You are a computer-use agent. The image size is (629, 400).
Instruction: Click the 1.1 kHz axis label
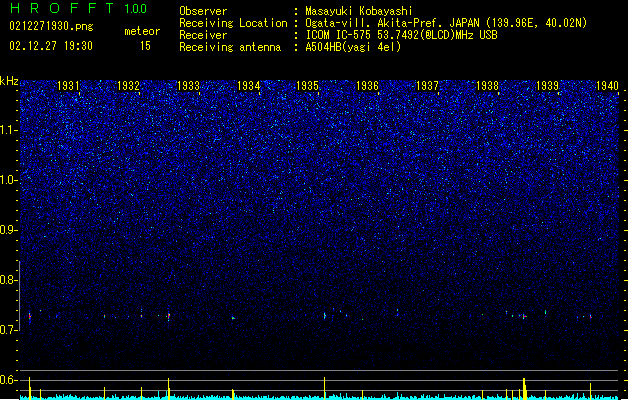point(8,130)
